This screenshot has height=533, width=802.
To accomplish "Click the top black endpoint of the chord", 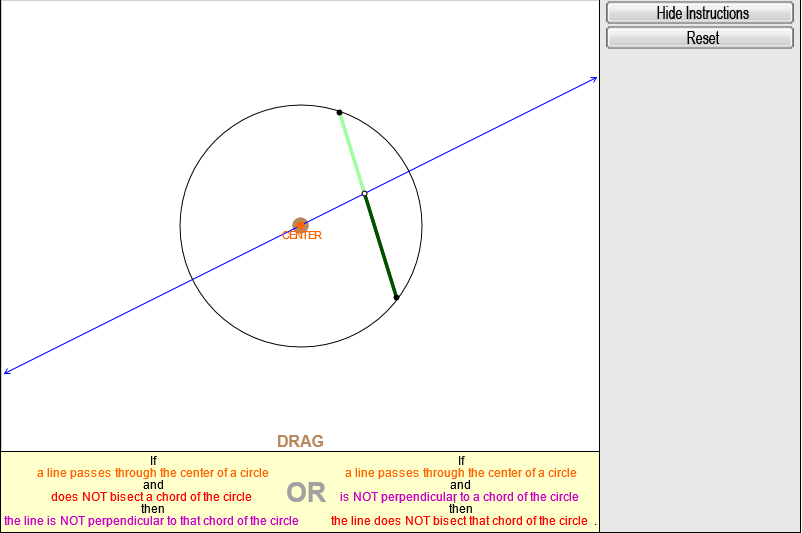I will click(340, 113).
